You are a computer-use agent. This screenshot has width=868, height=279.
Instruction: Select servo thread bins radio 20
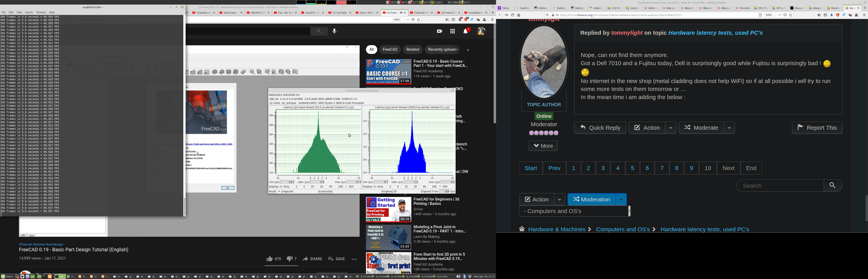411,187
